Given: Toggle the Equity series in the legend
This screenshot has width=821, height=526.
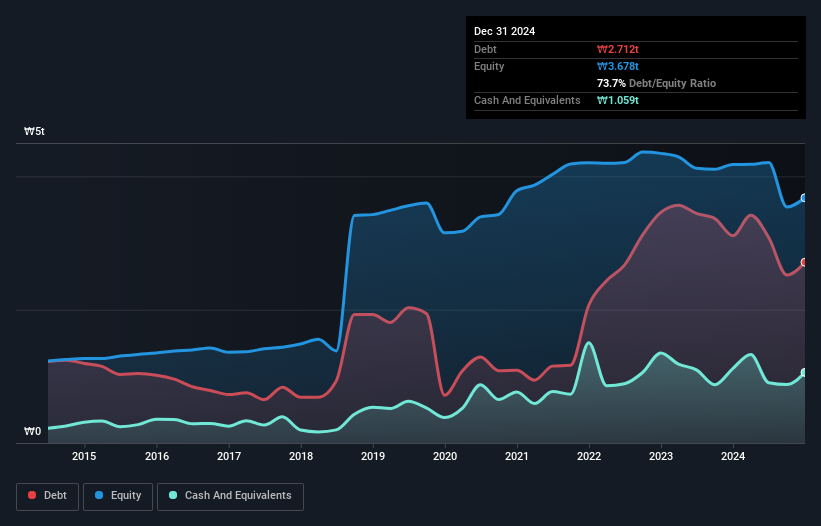Looking at the screenshot, I should point(118,496).
